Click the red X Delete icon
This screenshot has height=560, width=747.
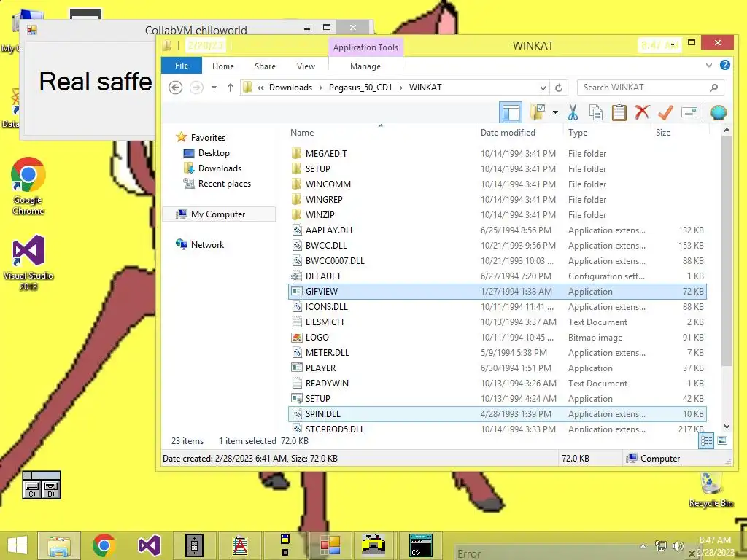point(642,112)
